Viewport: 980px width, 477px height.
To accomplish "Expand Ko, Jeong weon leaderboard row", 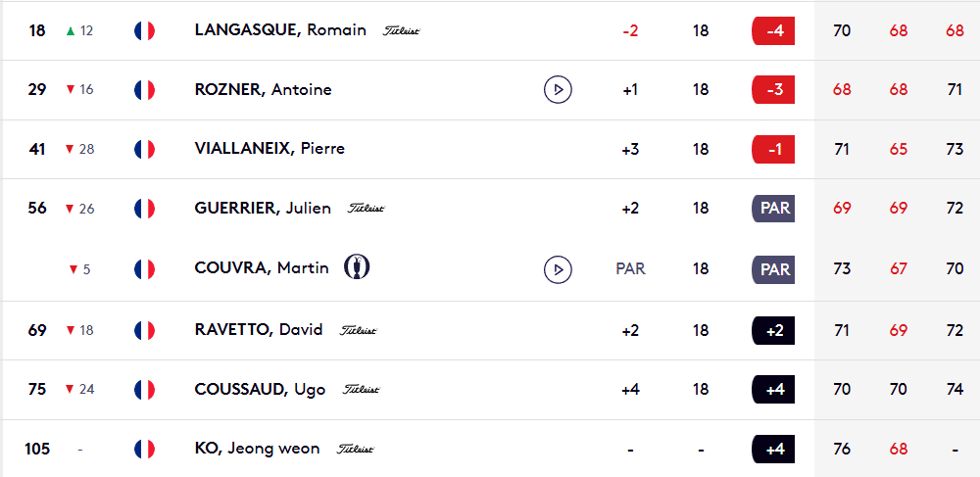I will [490, 449].
